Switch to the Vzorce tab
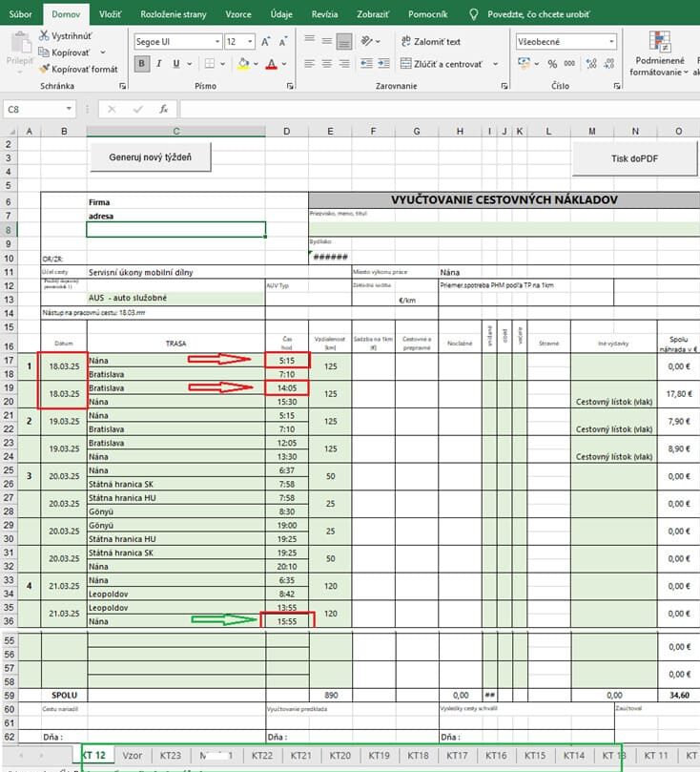This screenshot has height=772, width=700. coord(238,14)
